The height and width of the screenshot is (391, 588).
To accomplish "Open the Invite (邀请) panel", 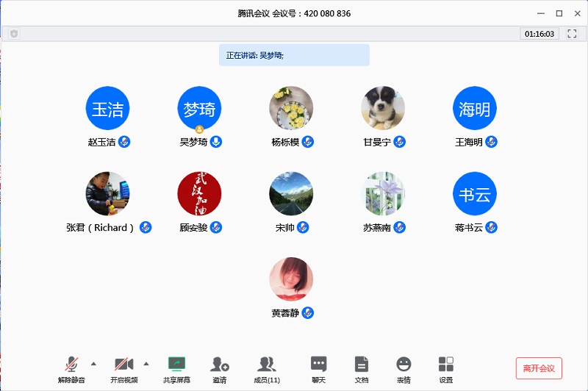I will (220, 365).
